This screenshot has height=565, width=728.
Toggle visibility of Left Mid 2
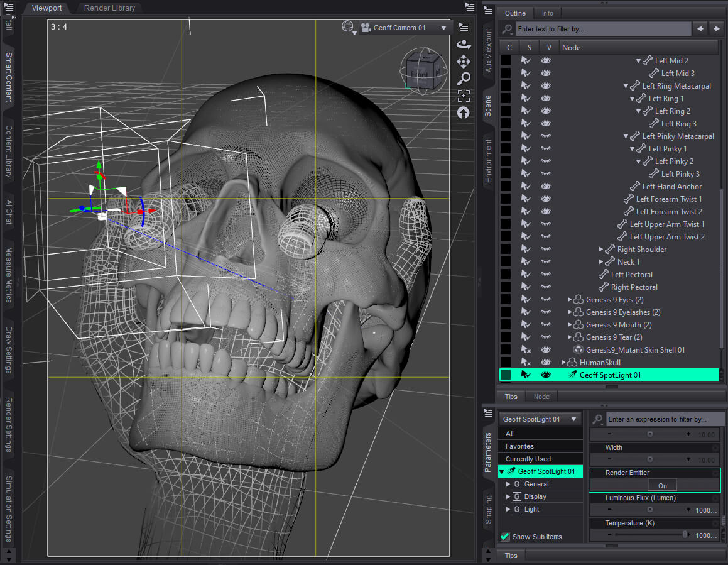click(546, 60)
